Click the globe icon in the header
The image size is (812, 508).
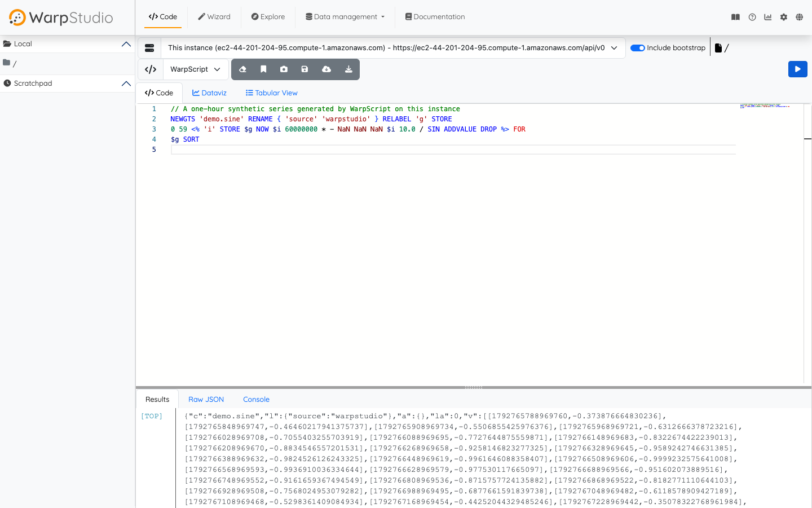pyautogui.click(x=800, y=17)
